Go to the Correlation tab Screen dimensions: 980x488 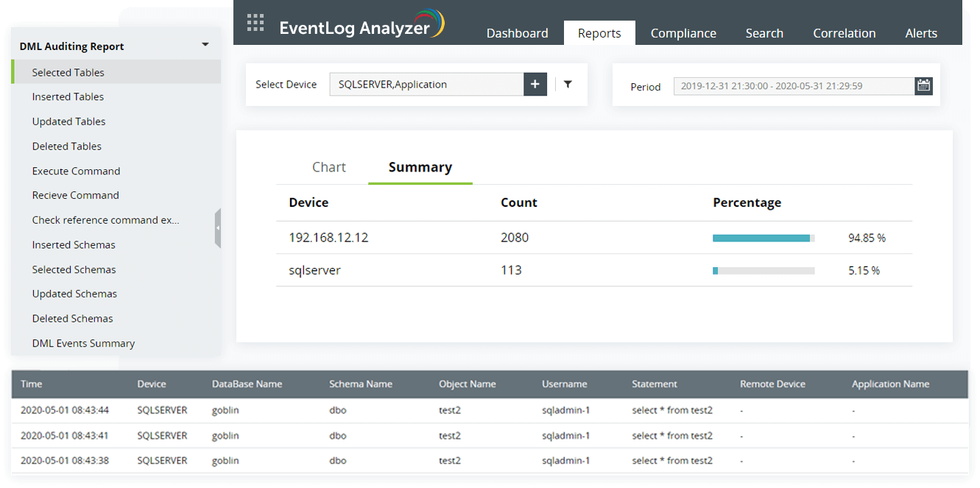(844, 33)
